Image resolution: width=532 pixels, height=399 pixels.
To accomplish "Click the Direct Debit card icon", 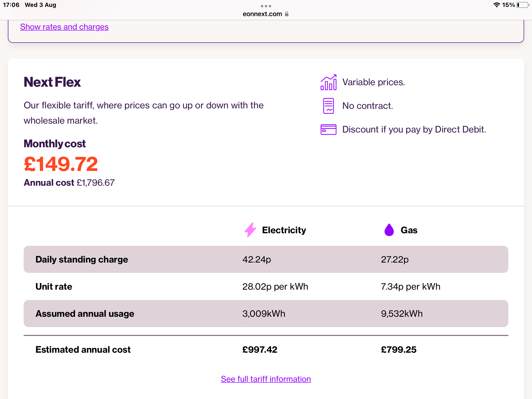I will [x=328, y=130].
